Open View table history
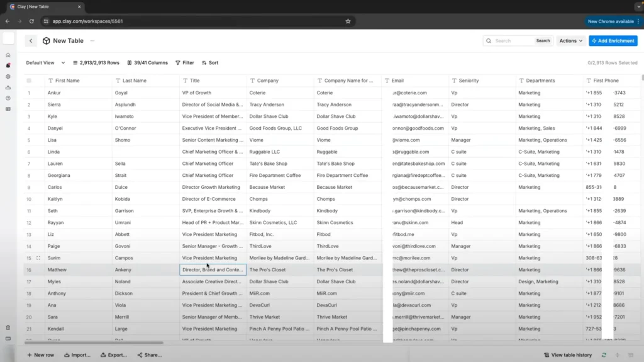The height and width of the screenshot is (362, 644). click(x=568, y=355)
